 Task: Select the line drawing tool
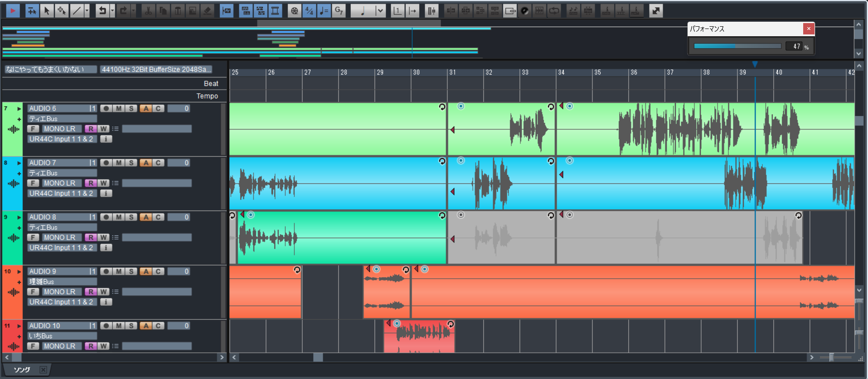(77, 11)
